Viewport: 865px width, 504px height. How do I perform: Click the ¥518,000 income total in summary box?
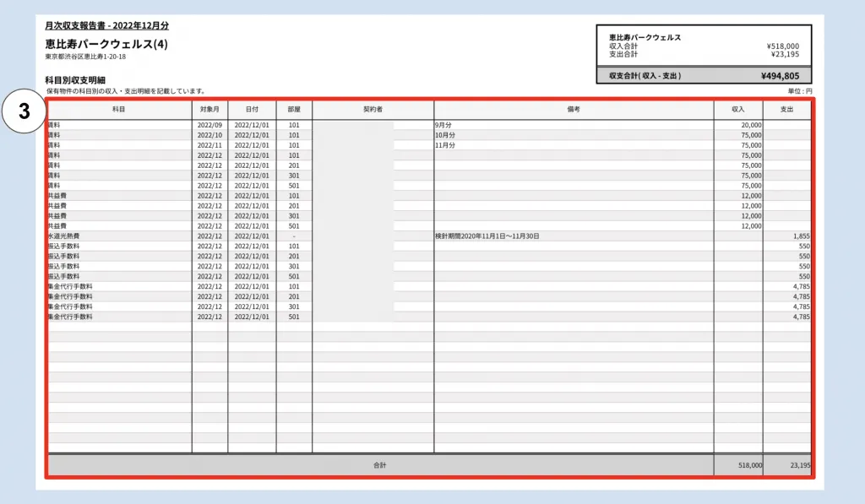(783, 46)
